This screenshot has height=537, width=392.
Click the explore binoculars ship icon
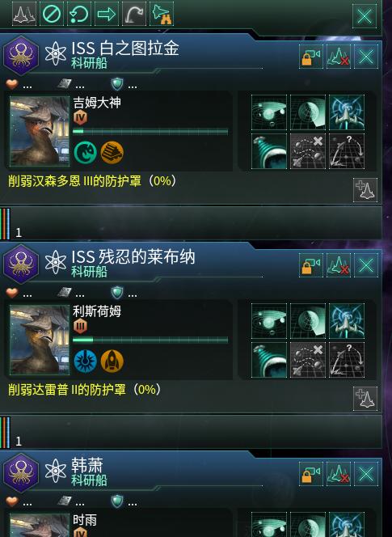click(162, 14)
